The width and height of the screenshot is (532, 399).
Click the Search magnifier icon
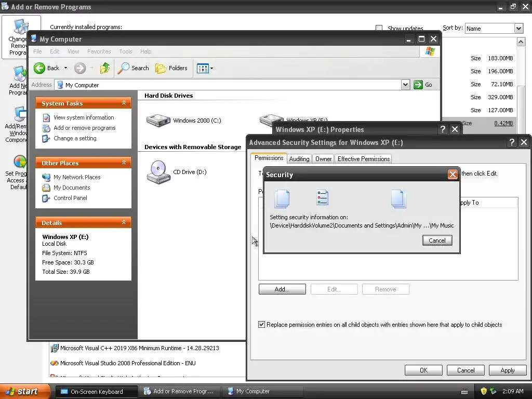124,68
